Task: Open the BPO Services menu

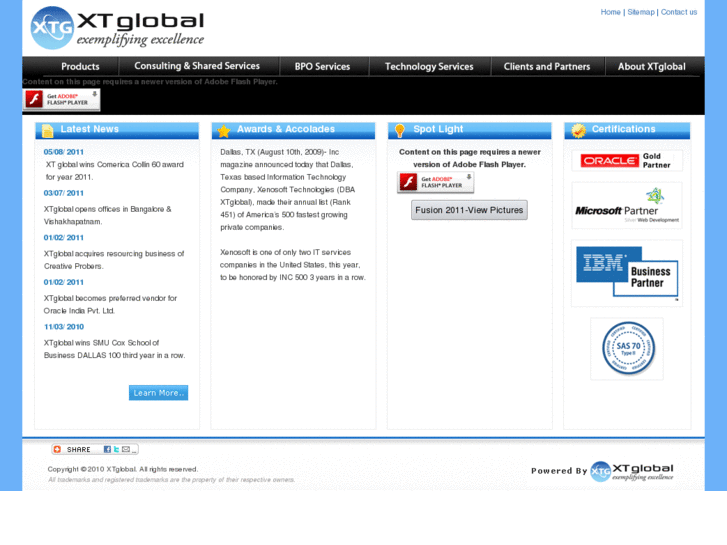Action: pos(323,66)
